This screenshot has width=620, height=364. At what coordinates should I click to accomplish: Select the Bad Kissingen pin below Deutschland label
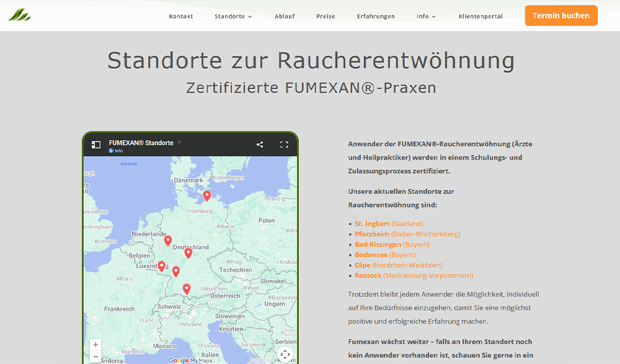point(188,253)
